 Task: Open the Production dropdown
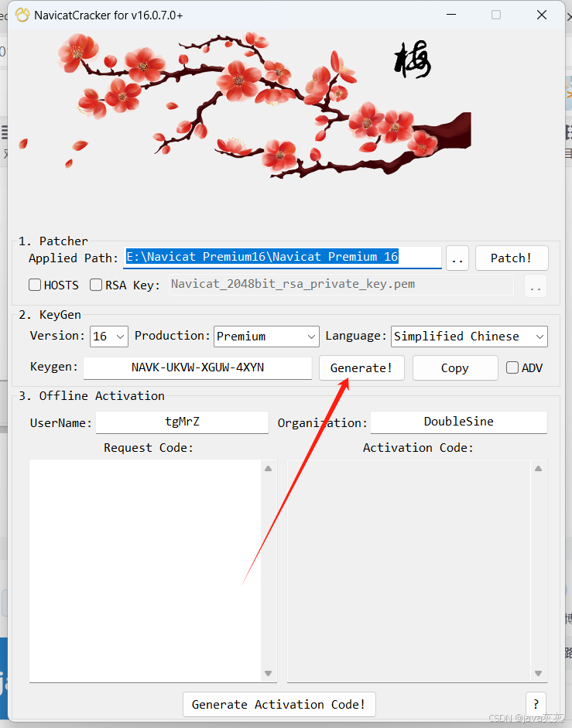click(266, 337)
